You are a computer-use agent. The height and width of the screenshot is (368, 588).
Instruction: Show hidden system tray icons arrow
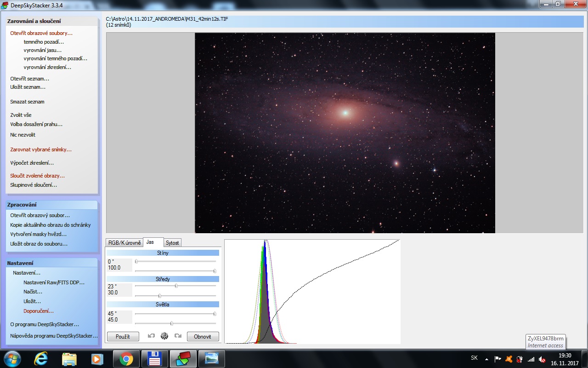point(486,359)
